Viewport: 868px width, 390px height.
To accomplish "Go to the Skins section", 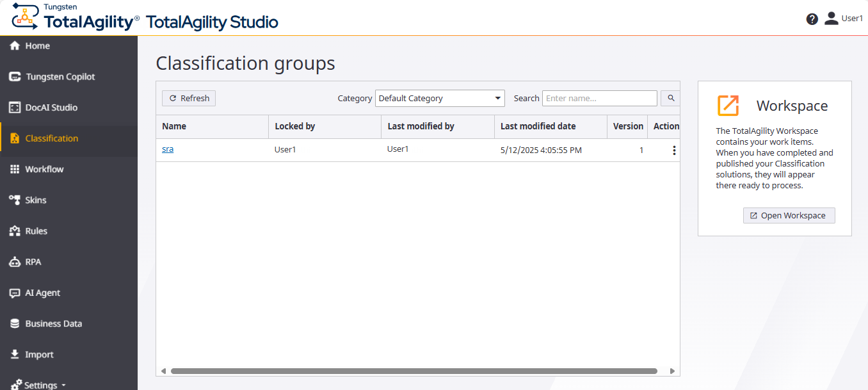I will coord(36,199).
